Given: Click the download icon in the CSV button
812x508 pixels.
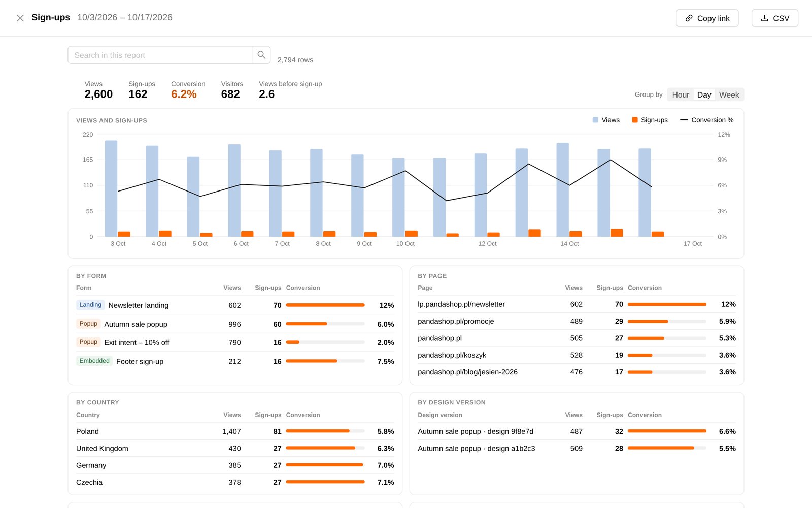Looking at the screenshot, I should 764,18.
